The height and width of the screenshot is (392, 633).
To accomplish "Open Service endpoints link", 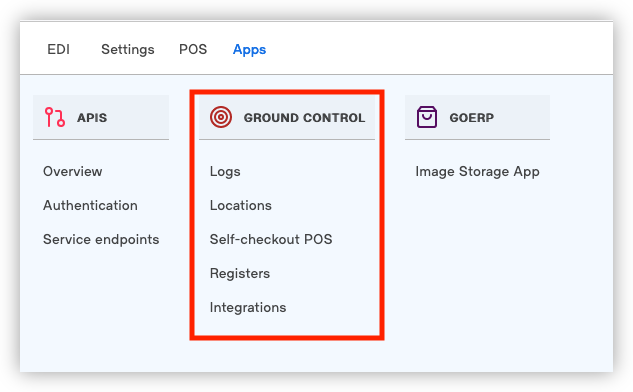I will pyautogui.click(x=101, y=239).
